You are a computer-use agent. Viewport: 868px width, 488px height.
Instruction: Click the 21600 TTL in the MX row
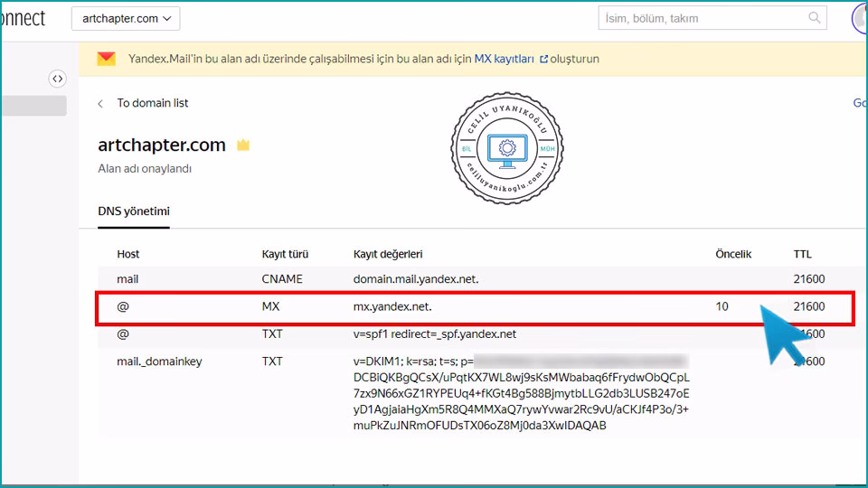(808, 306)
